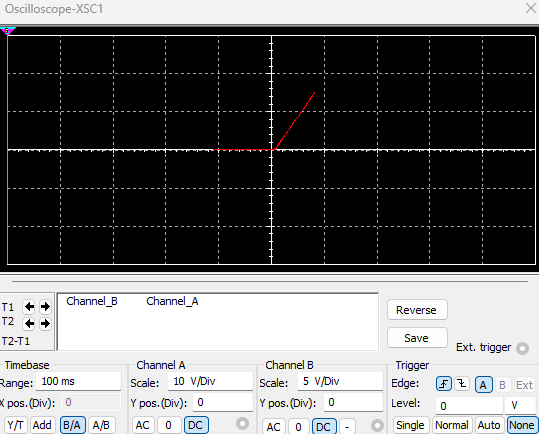
Task: Move T1 cursor left arrow
Action: 29,307
